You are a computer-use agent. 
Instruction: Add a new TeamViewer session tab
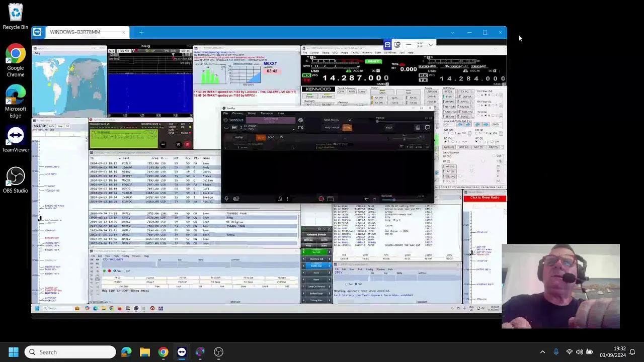click(141, 32)
